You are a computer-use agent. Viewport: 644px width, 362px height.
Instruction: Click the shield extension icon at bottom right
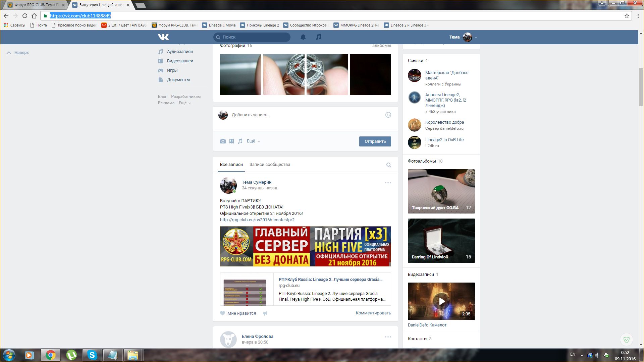pyautogui.click(x=626, y=340)
